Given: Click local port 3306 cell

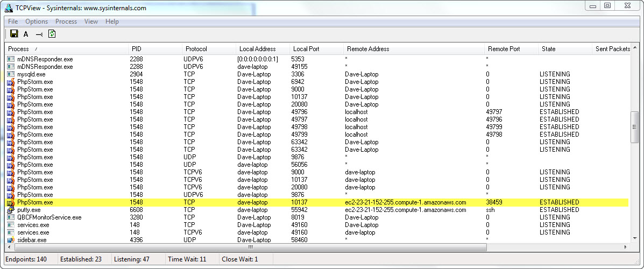Looking at the screenshot, I should (x=298, y=74).
